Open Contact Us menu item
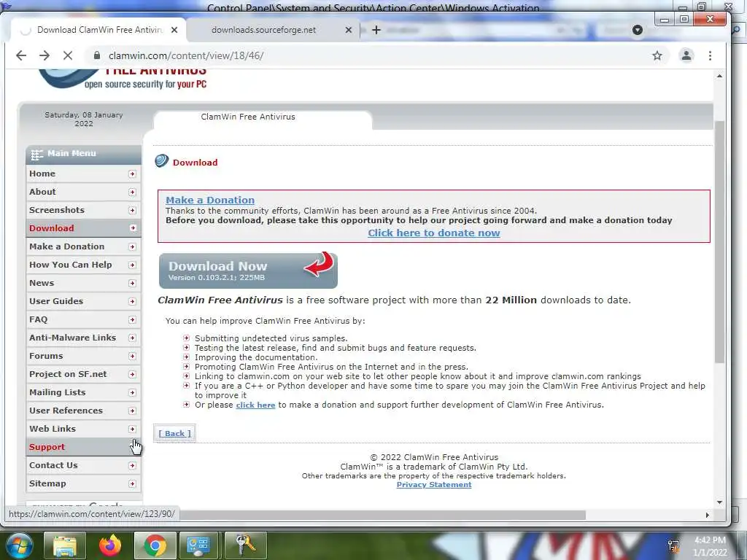 pyautogui.click(x=83, y=465)
